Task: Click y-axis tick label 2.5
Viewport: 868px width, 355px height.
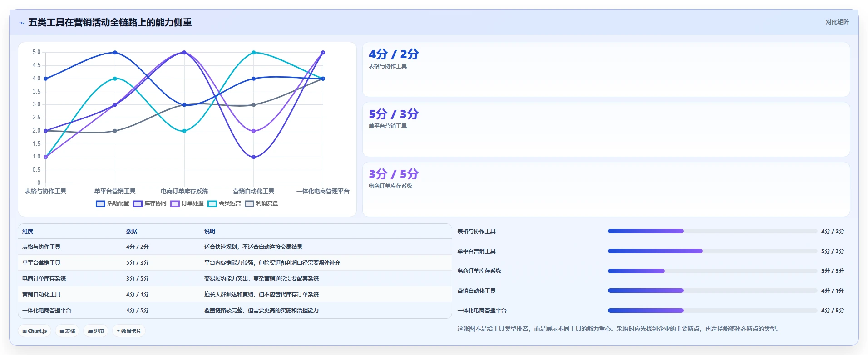Action: click(x=36, y=118)
